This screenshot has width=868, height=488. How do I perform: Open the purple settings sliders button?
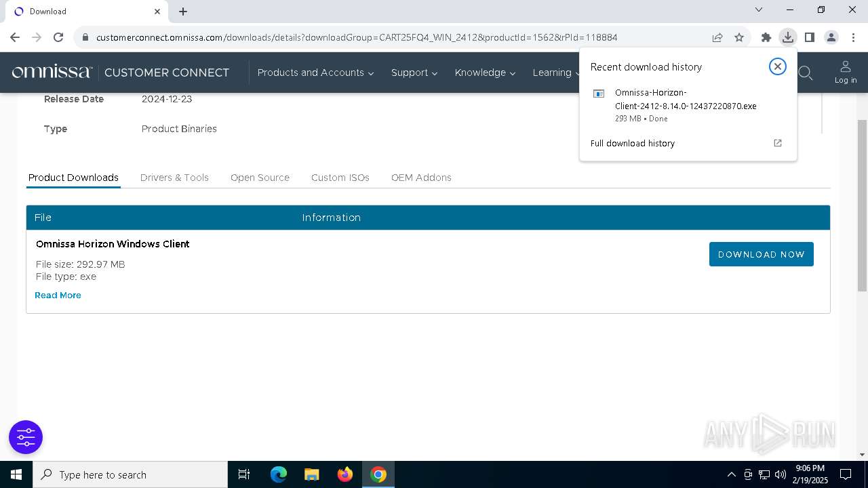point(26,437)
